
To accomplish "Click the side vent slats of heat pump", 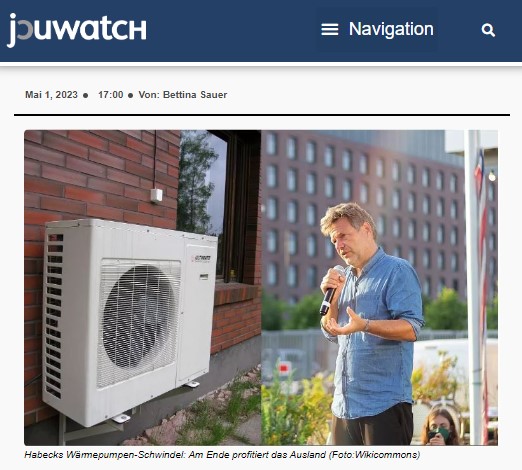I will point(54,315).
